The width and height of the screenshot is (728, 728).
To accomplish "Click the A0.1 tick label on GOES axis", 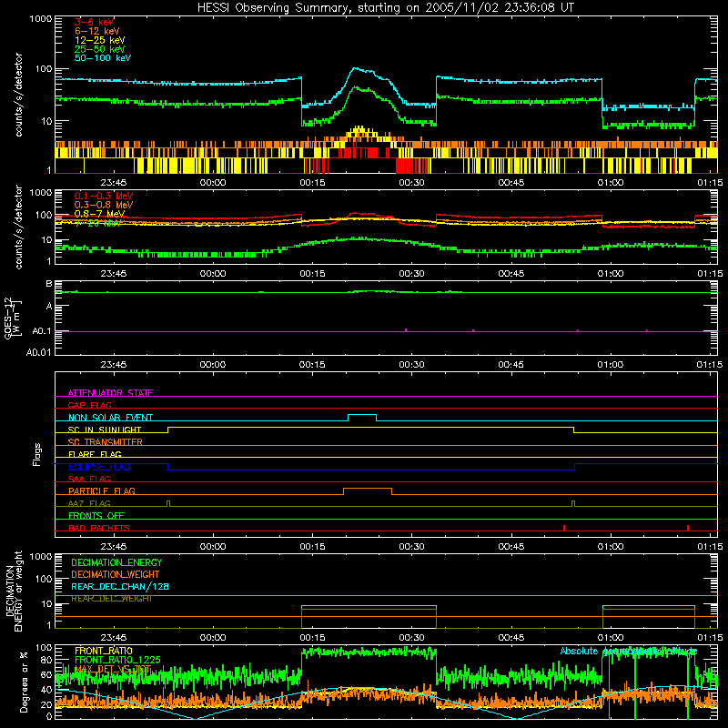I will pyautogui.click(x=42, y=331).
